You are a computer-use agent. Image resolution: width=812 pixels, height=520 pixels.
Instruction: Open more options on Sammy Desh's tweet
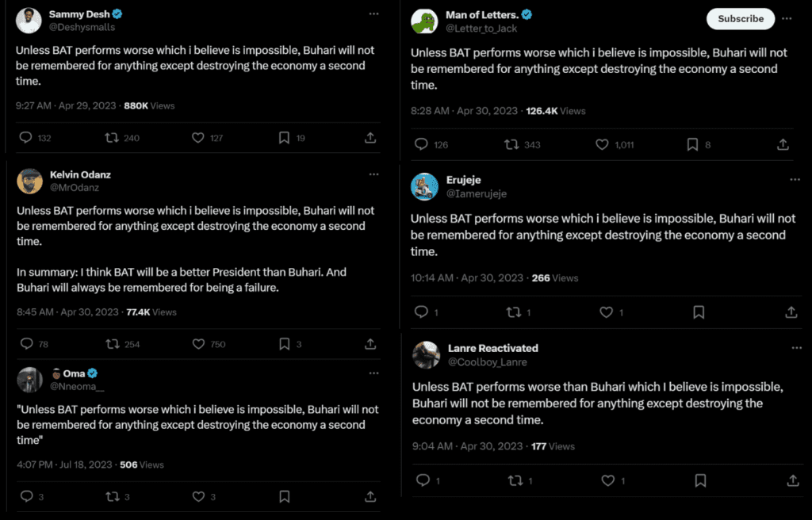click(374, 14)
